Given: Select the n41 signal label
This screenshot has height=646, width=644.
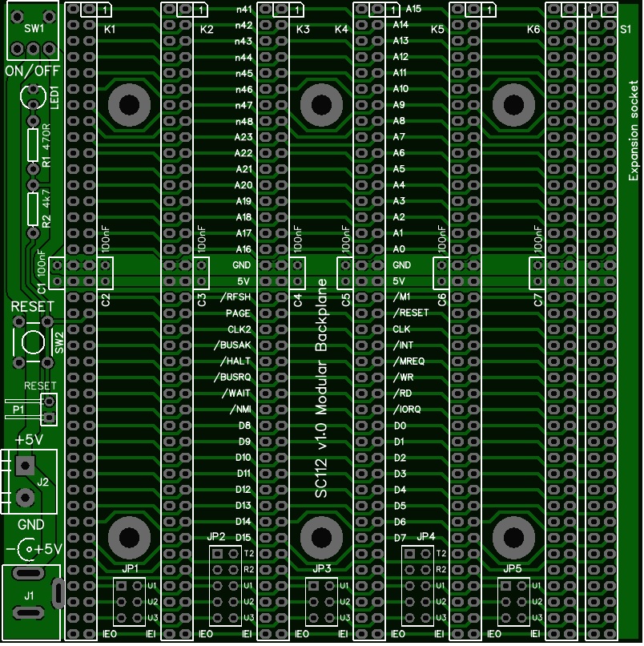Looking at the screenshot, I should pos(244,9).
